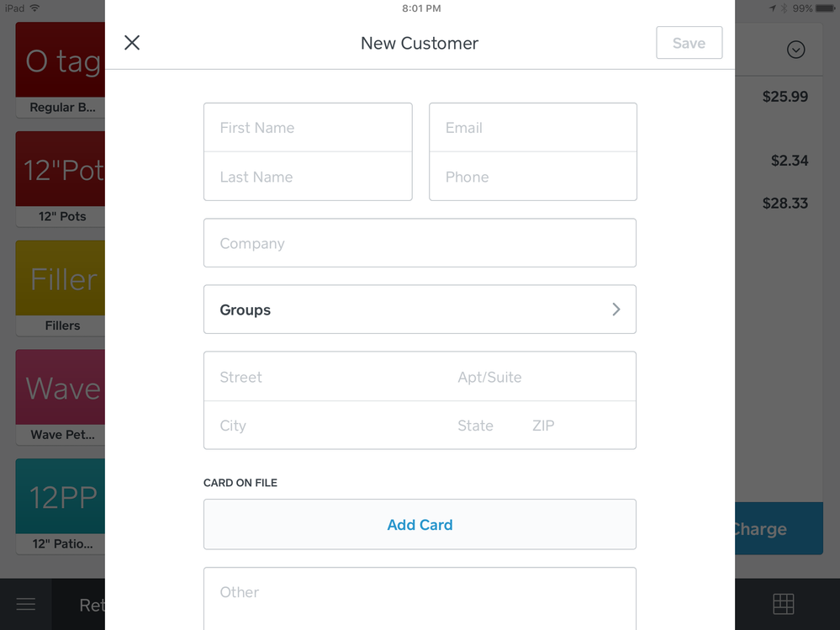Tap the grid keypad icon
The width and height of the screenshot is (840, 630).
tap(783, 604)
